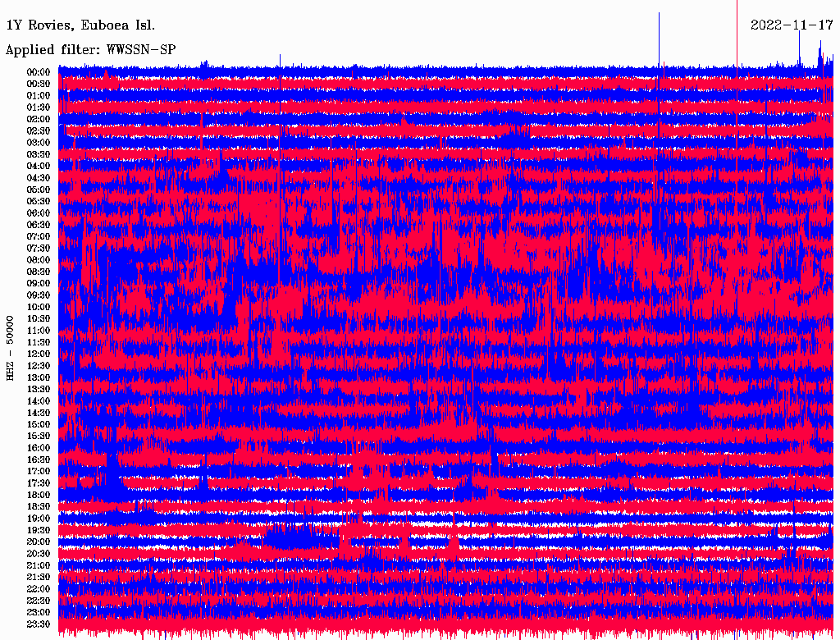
Task: Click the 13:30 time row label
Action: 39,389
